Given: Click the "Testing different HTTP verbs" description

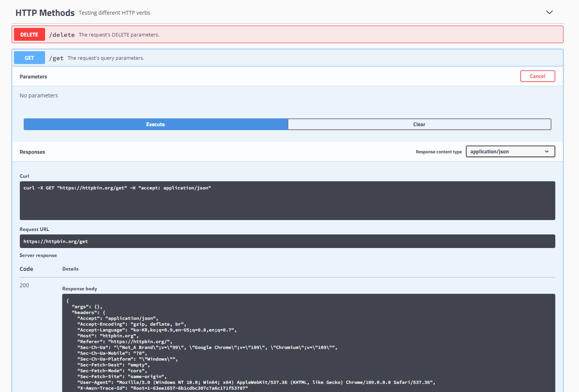Looking at the screenshot, I should (x=114, y=13).
